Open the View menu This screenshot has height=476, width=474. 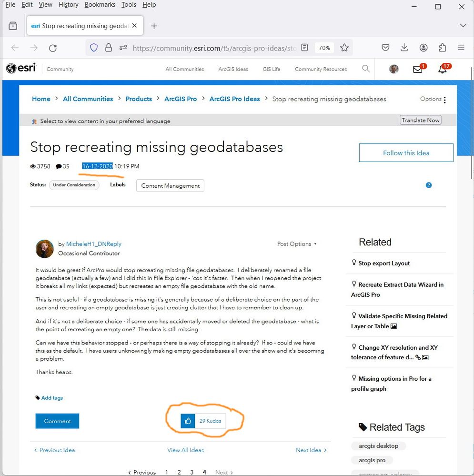pyautogui.click(x=46, y=5)
